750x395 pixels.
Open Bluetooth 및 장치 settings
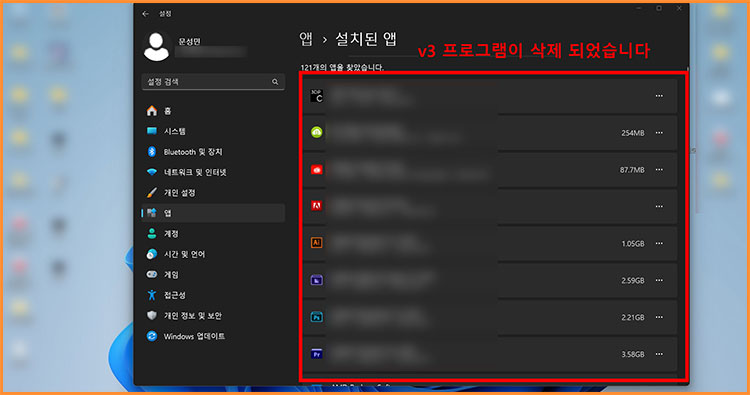213,152
